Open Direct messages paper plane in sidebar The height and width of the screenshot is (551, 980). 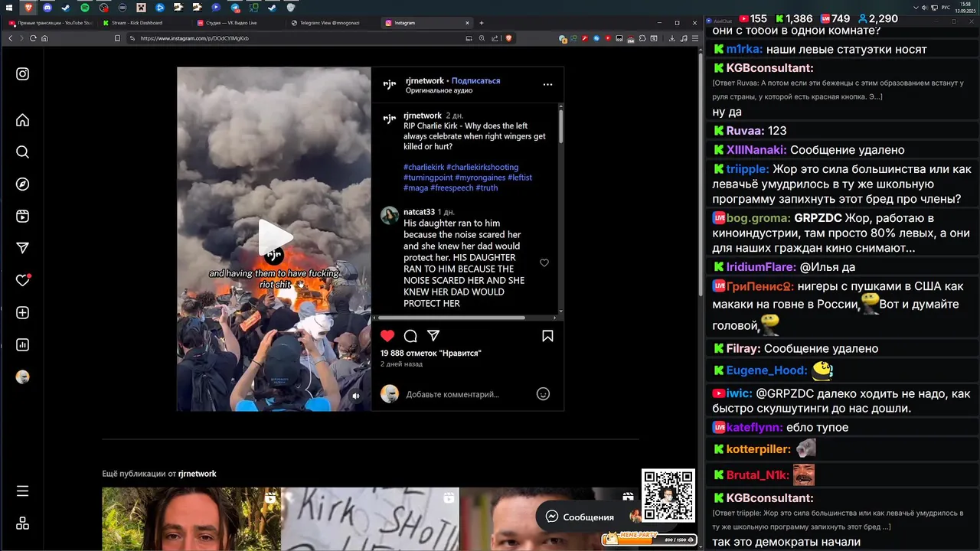(22, 248)
